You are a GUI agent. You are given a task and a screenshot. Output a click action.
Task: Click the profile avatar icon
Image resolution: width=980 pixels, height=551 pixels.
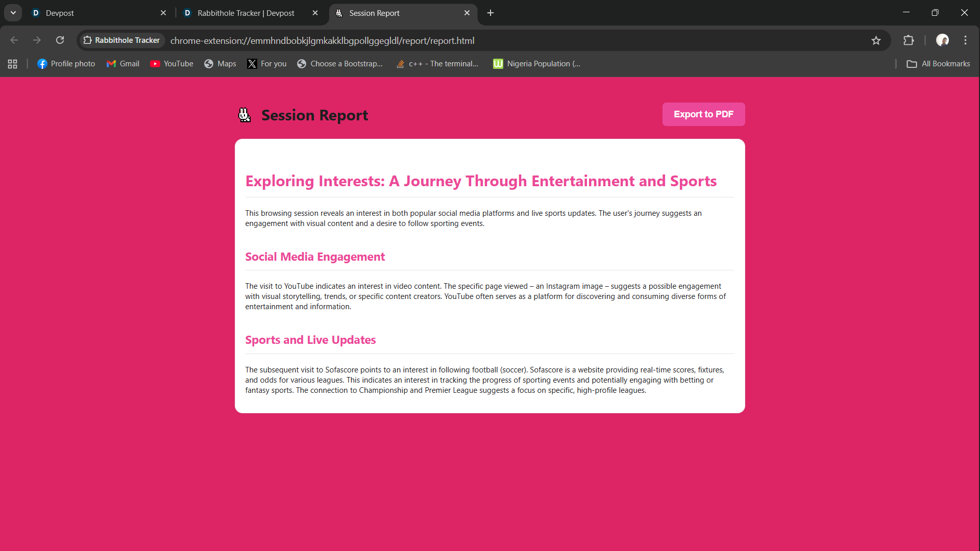click(x=942, y=40)
